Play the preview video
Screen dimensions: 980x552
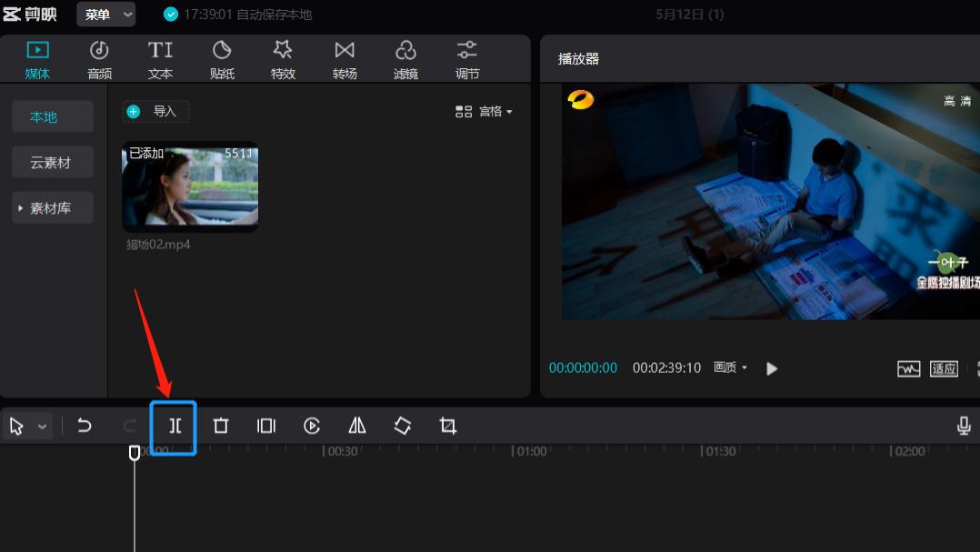tap(772, 368)
